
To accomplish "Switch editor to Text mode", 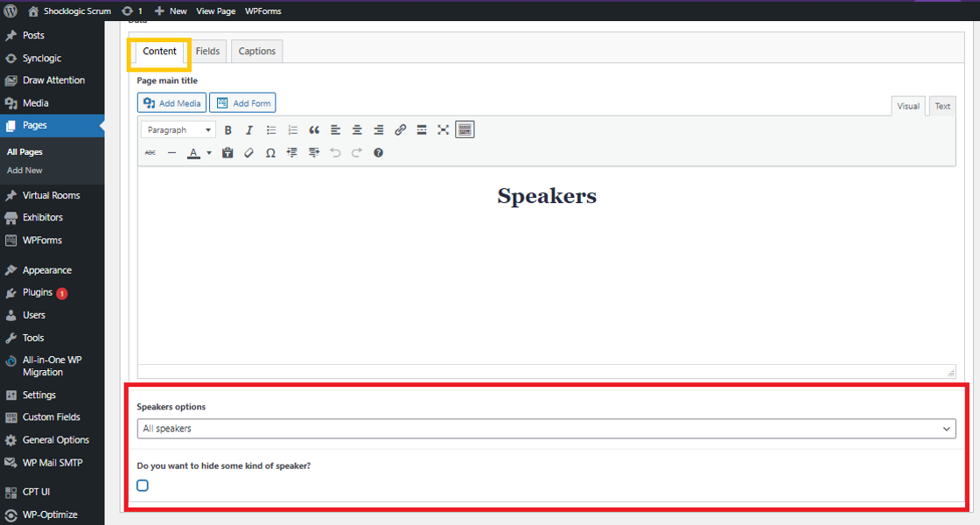I will (x=942, y=106).
